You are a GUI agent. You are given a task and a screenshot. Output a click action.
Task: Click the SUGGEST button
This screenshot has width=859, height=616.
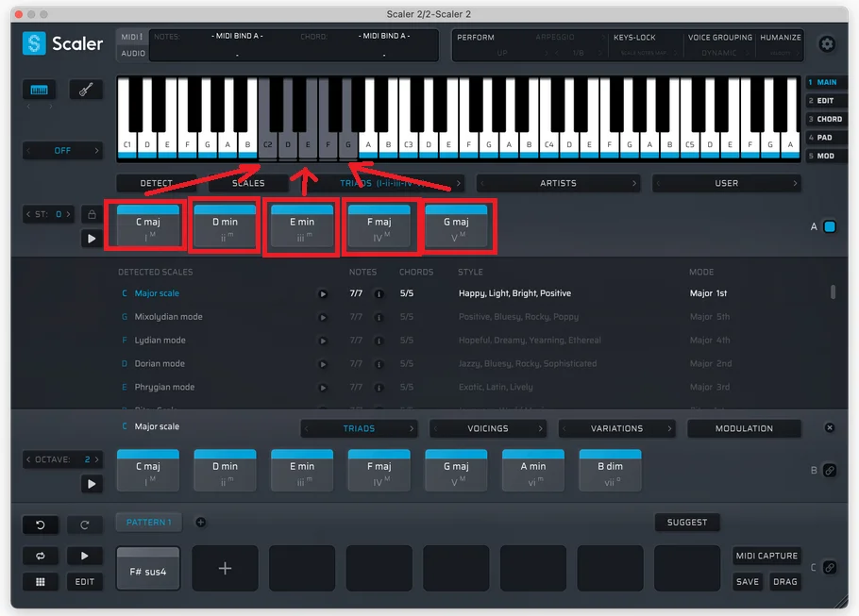(687, 523)
